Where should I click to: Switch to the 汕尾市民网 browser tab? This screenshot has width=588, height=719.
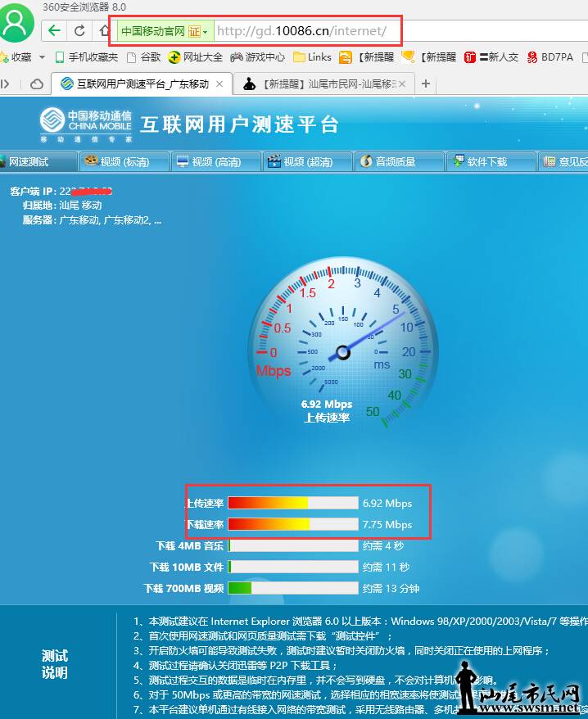coord(325,84)
